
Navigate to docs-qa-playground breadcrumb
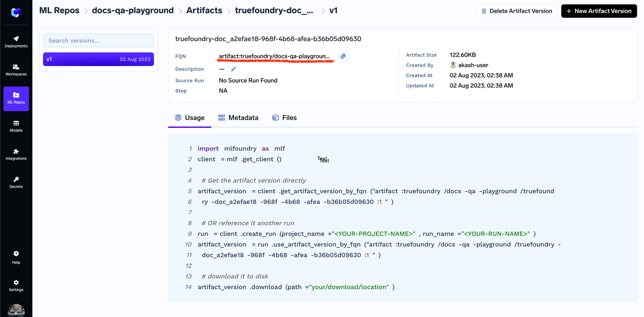point(133,11)
